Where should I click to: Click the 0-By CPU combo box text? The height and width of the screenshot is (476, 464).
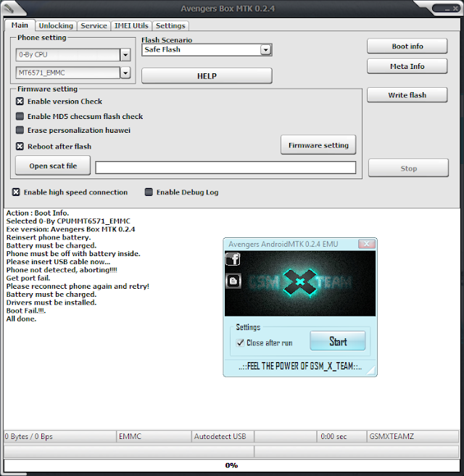pyautogui.click(x=68, y=55)
